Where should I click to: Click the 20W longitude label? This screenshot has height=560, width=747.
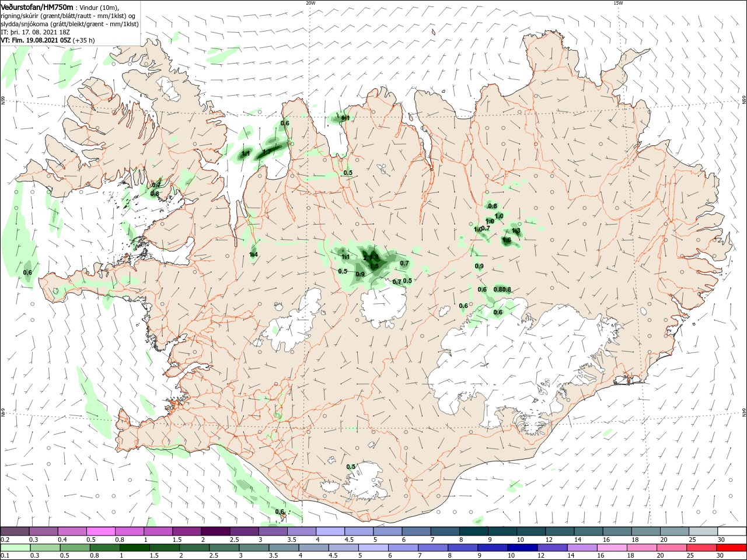[310, 3]
